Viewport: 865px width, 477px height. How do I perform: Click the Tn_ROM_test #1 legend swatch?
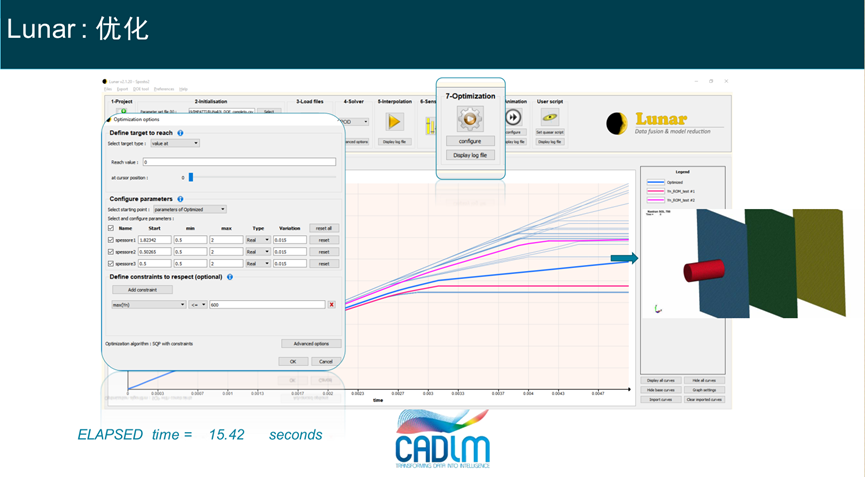[655, 191]
